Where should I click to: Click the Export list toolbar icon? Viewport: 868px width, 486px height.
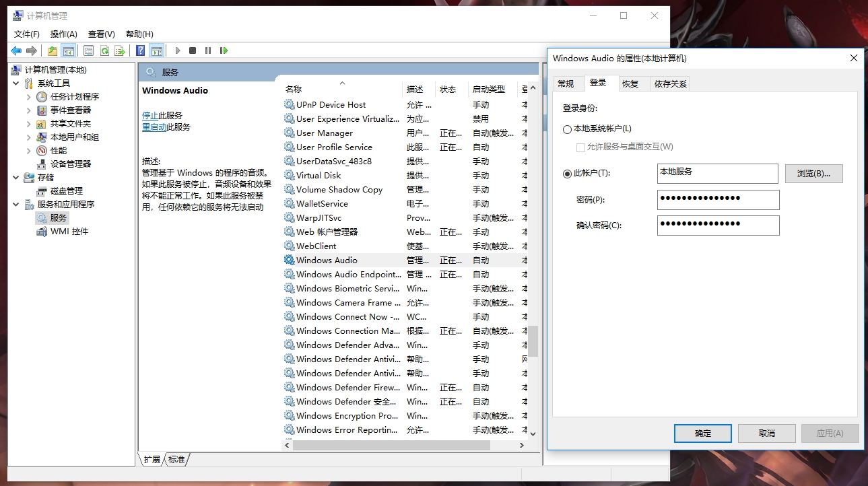120,50
